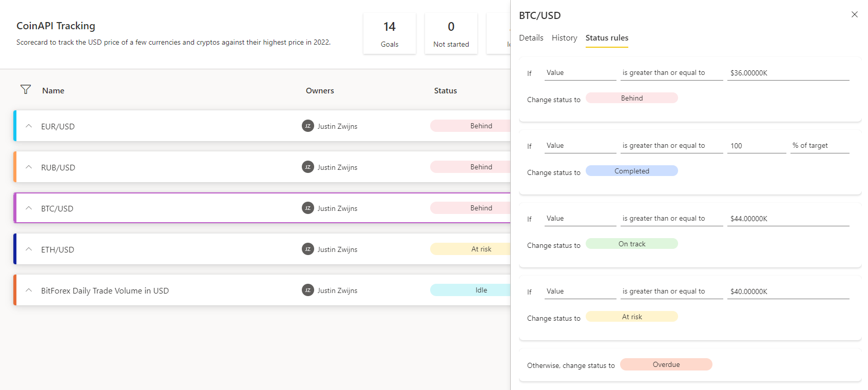The width and height of the screenshot is (868, 390).
Task: Switch to the Details tab
Action: tap(531, 38)
